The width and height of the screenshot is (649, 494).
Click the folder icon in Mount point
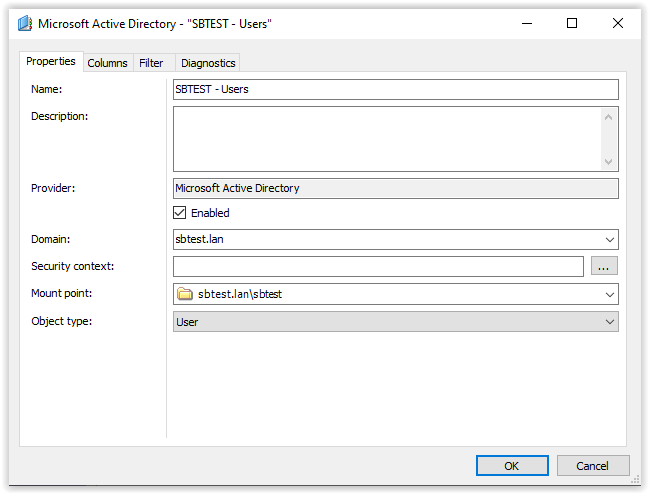click(185, 294)
